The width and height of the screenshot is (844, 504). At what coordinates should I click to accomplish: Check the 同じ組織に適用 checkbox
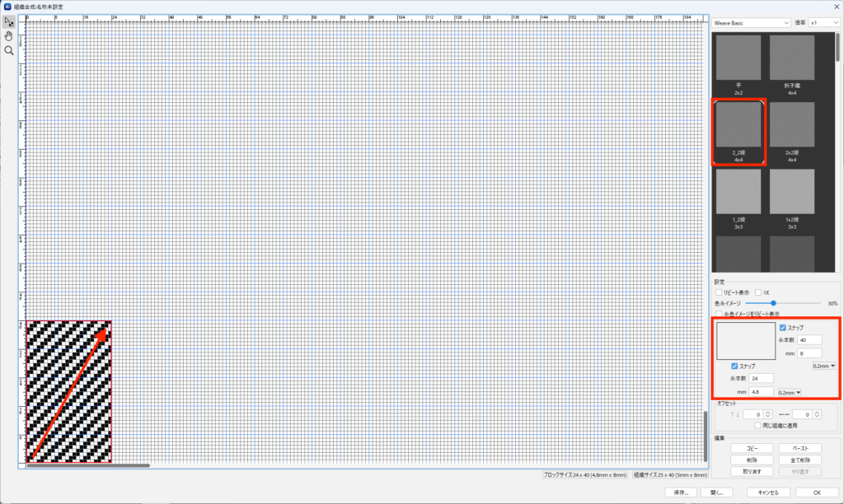tap(758, 426)
